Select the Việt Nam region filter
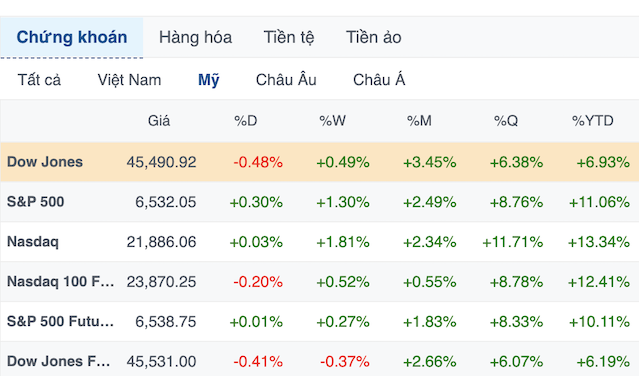The width and height of the screenshot is (639, 376). (130, 80)
